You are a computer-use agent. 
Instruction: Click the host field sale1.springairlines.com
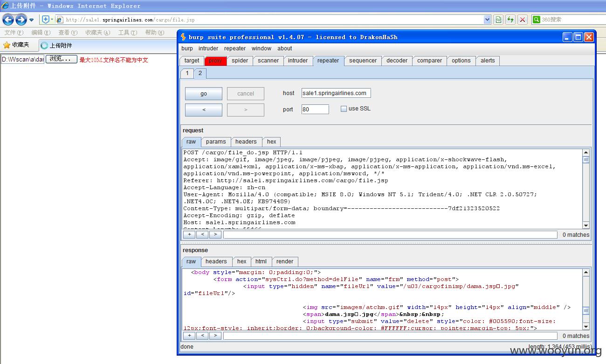336,93
